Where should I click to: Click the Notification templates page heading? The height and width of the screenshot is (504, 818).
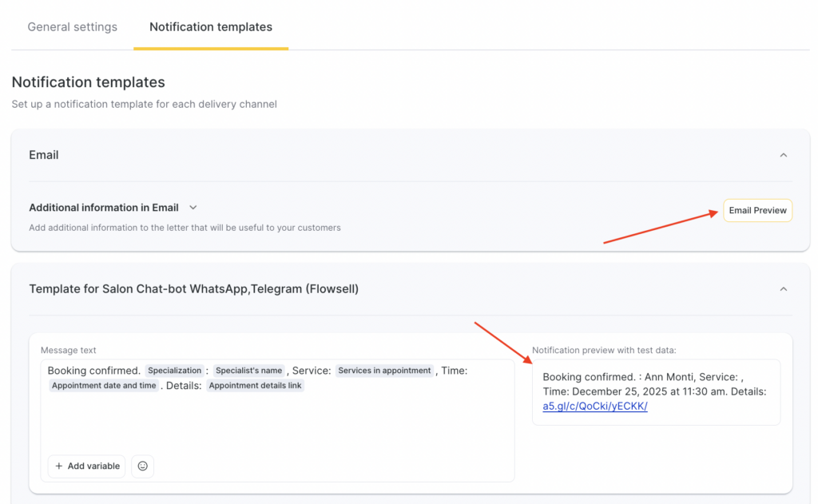pyautogui.click(x=88, y=82)
